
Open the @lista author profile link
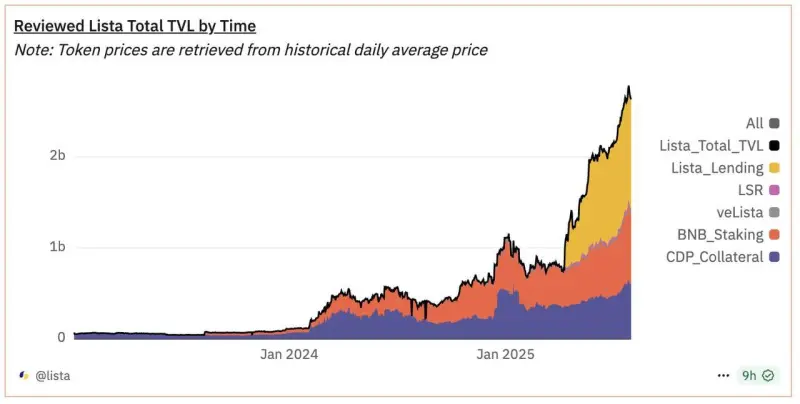tap(53, 376)
